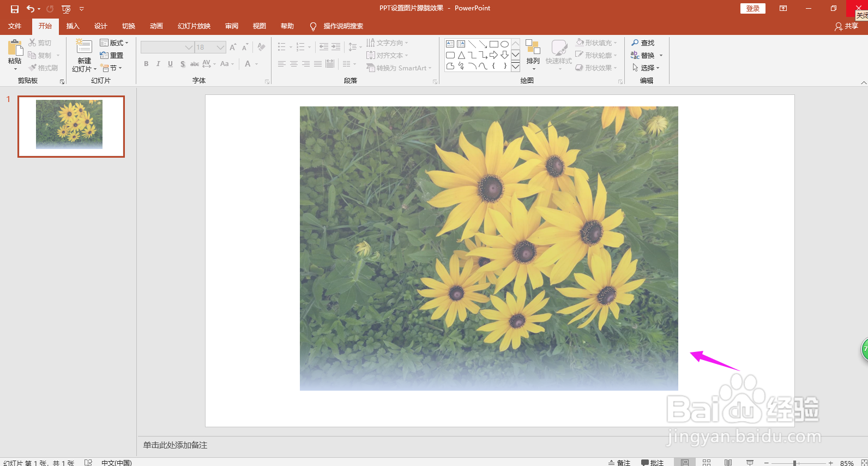Click the notes area (单击此处添加备注)

tap(175, 445)
